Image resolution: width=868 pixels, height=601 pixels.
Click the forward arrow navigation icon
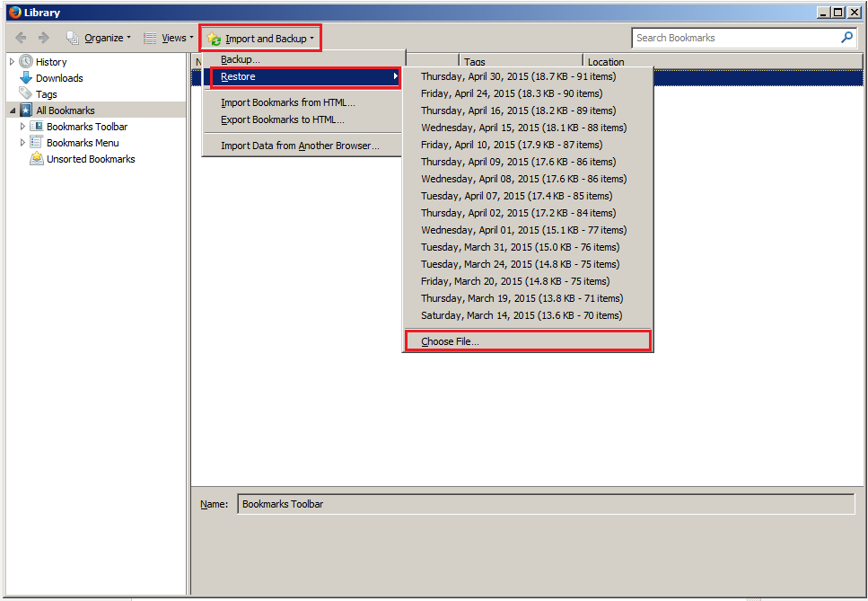coord(43,38)
